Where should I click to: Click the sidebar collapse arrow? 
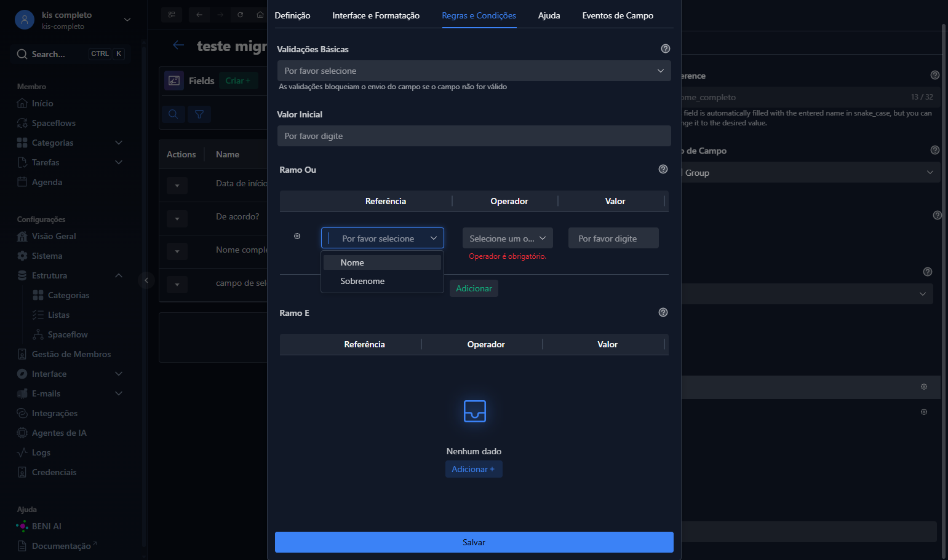[146, 280]
